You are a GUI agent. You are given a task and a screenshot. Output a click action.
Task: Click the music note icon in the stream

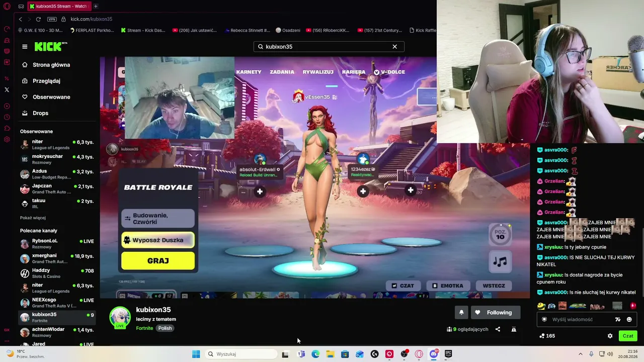pyautogui.click(x=500, y=261)
